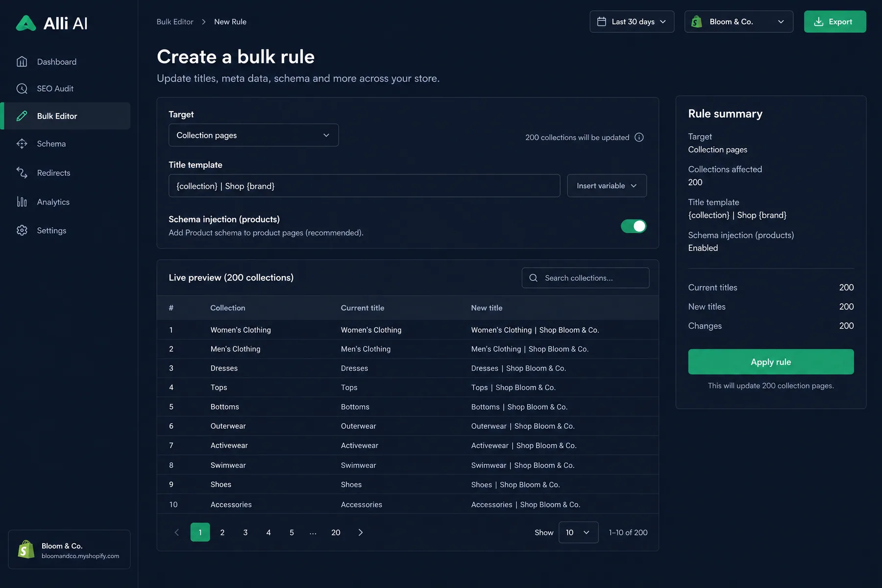Screen dimensions: 882x588
Task: Click the New title column header
Action: 487,308
